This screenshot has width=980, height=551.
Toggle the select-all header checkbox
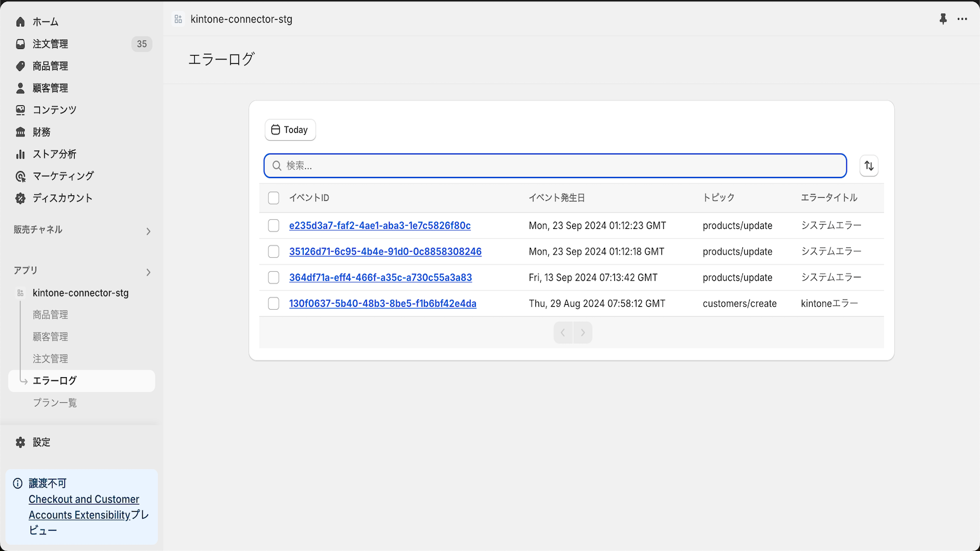(274, 198)
